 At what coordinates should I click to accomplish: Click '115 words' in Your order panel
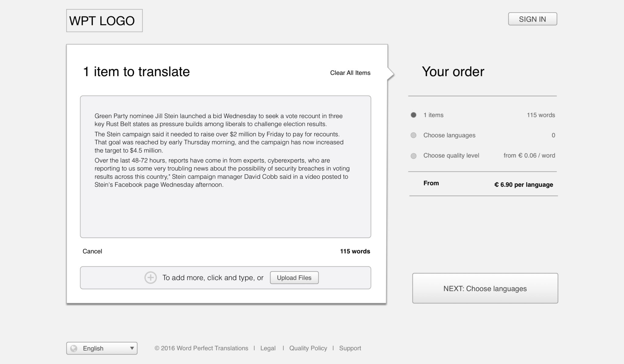point(541,115)
